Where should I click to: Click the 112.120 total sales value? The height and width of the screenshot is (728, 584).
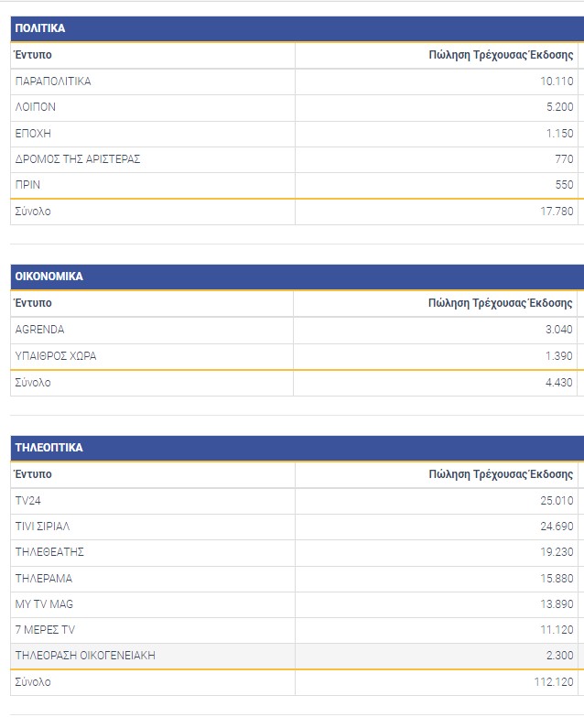tap(554, 682)
